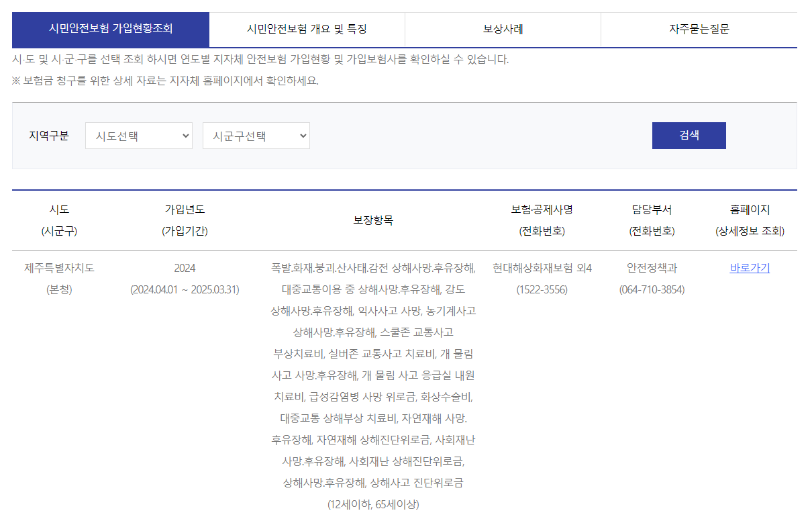This screenshot has width=812, height=517.
Task: Click the period 2024.04.01 ~ 2025.03.31
Action: click(x=185, y=289)
